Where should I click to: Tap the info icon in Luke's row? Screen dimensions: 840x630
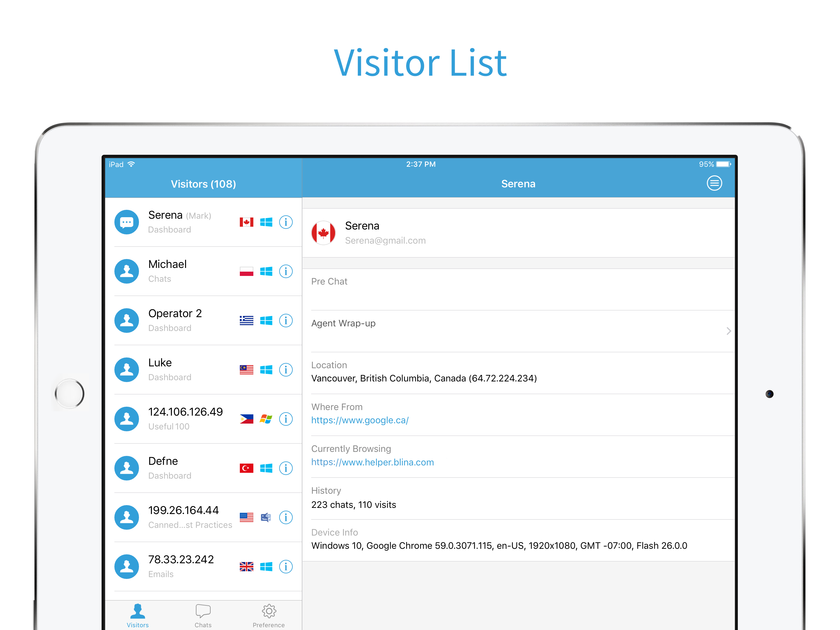pos(286,370)
